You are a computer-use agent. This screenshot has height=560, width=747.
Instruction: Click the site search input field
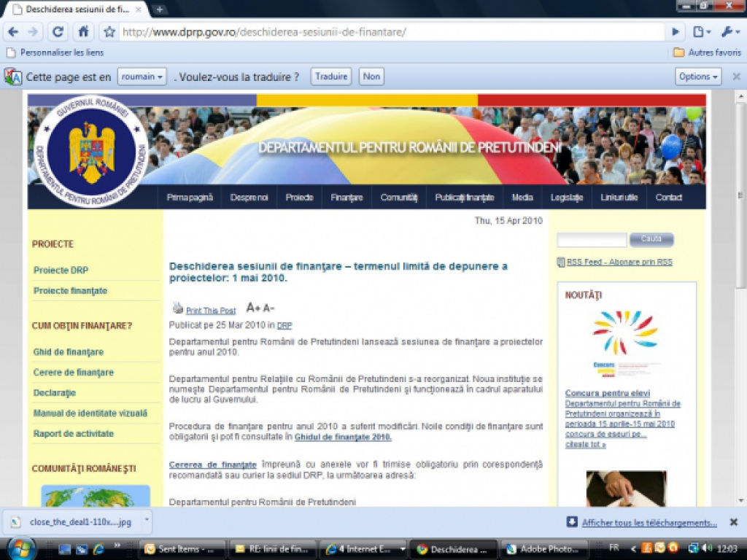tap(592, 240)
